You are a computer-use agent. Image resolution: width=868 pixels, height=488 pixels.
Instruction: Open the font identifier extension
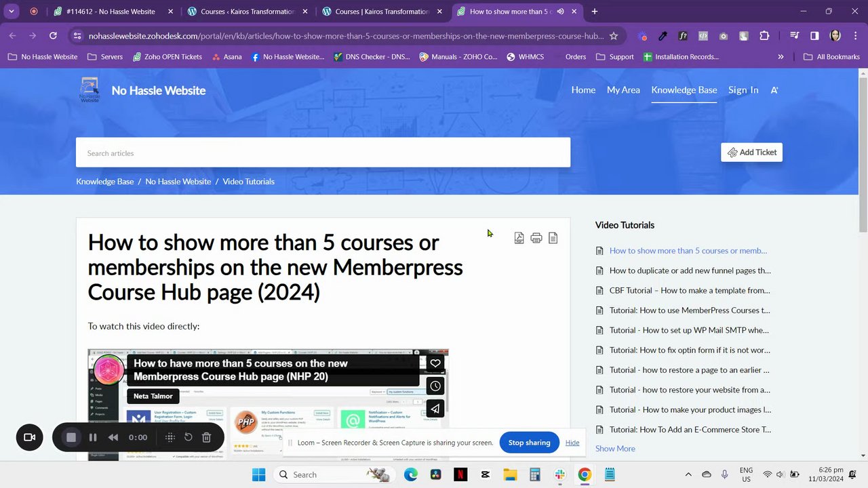(x=683, y=36)
